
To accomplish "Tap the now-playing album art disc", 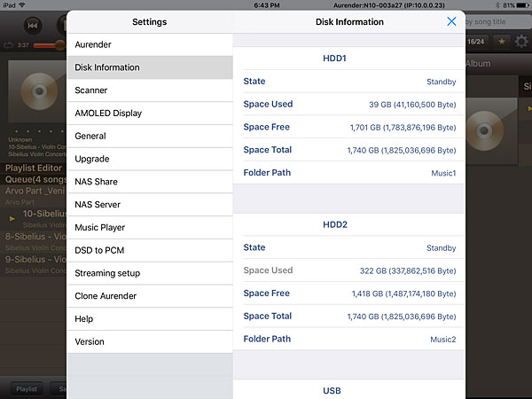I will [x=39, y=91].
